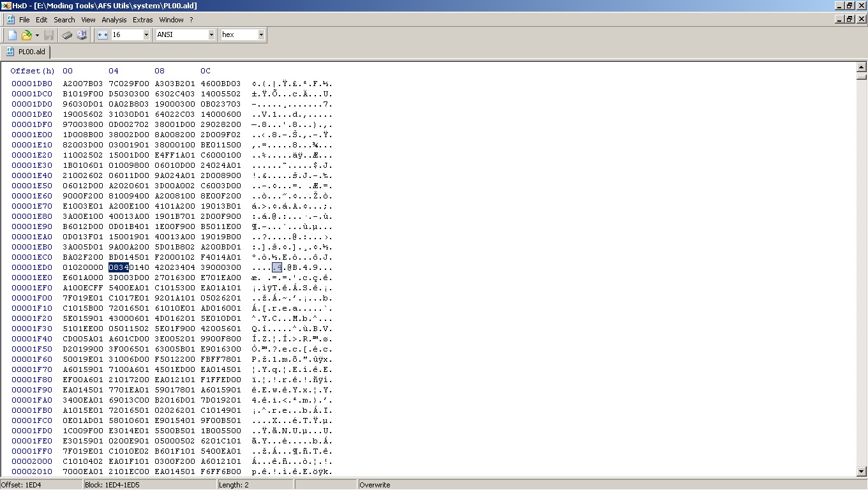This screenshot has height=490, width=868.
Task: Minimize the inner document window
Action: [839, 19]
